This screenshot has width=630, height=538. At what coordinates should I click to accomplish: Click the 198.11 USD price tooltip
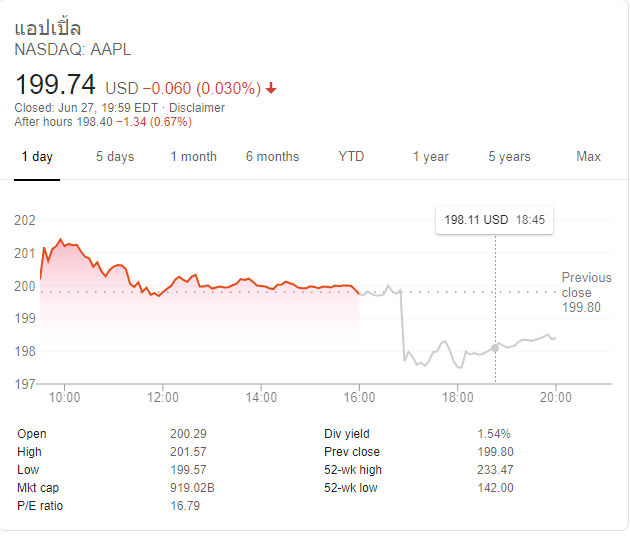click(x=495, y=220)
